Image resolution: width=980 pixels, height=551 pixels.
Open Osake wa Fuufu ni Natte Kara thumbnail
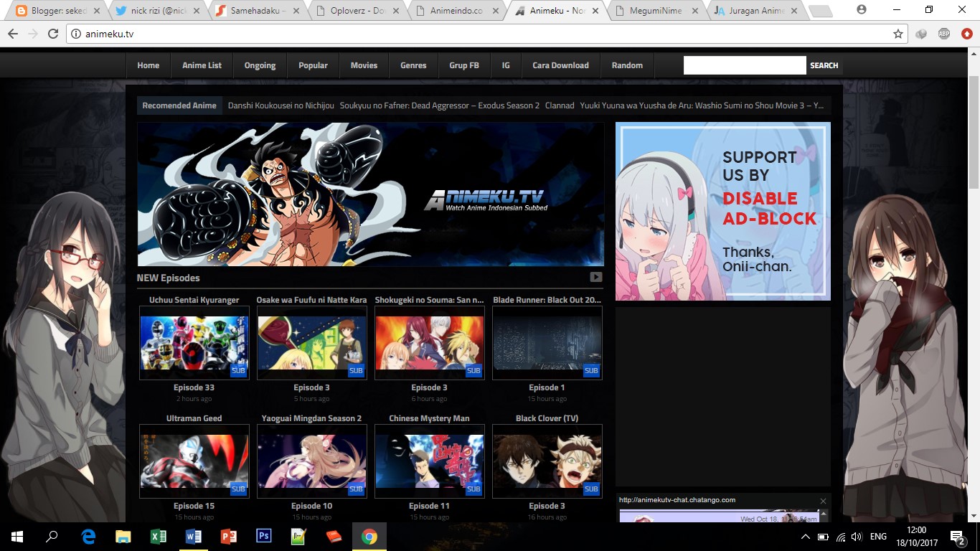click(311, 343)
